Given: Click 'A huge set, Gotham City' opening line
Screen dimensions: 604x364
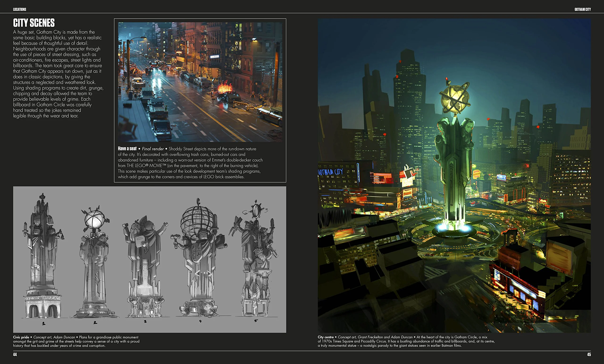Looking at the screenshot, I should (x=54, y=32).
